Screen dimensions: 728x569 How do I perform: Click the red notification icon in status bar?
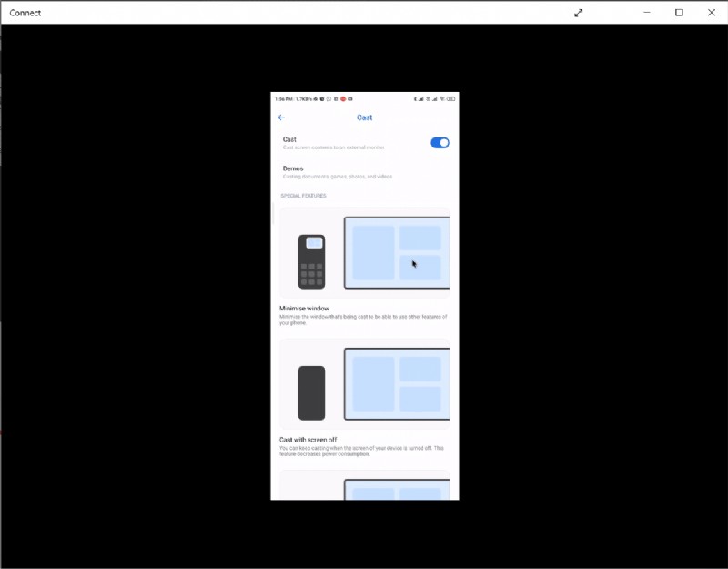343,98
